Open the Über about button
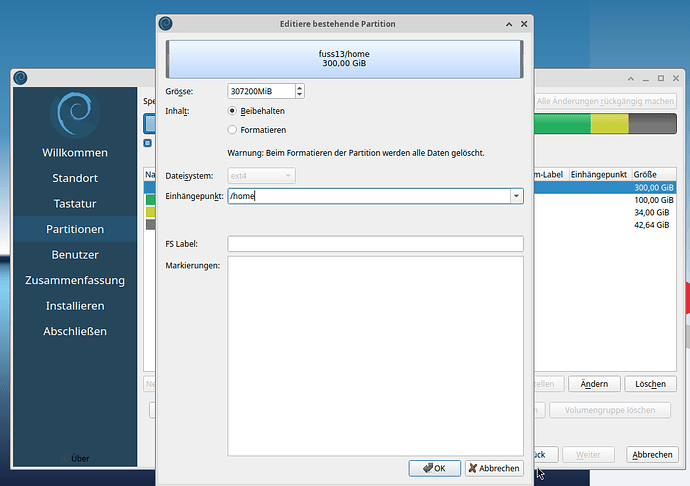 (x=75, y=458)
